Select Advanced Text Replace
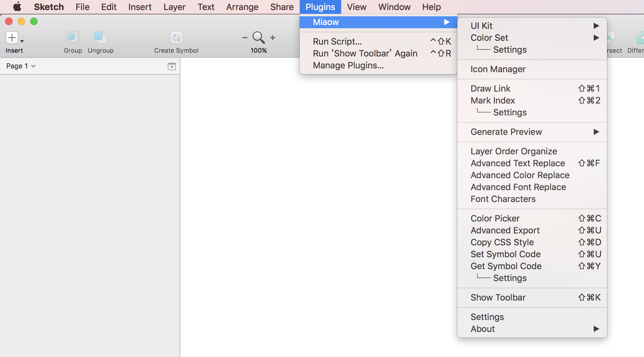Screen dimensions: 644x357 point(518,163)
